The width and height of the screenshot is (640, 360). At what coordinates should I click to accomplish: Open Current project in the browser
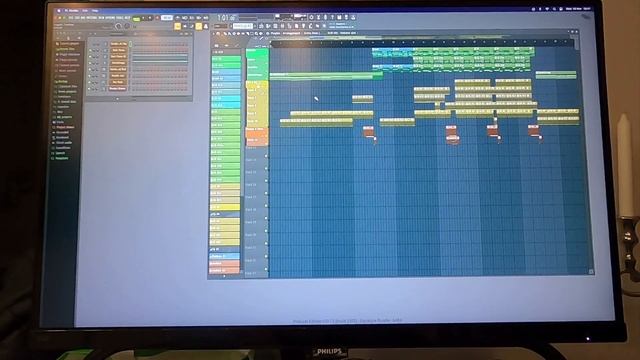68,43
